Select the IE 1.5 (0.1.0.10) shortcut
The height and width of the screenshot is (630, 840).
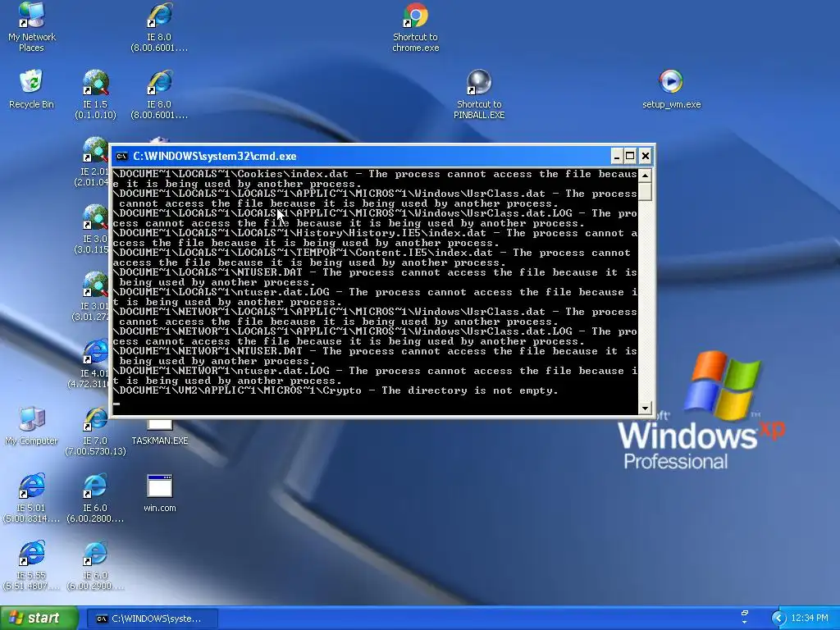(x=95, y=94)
